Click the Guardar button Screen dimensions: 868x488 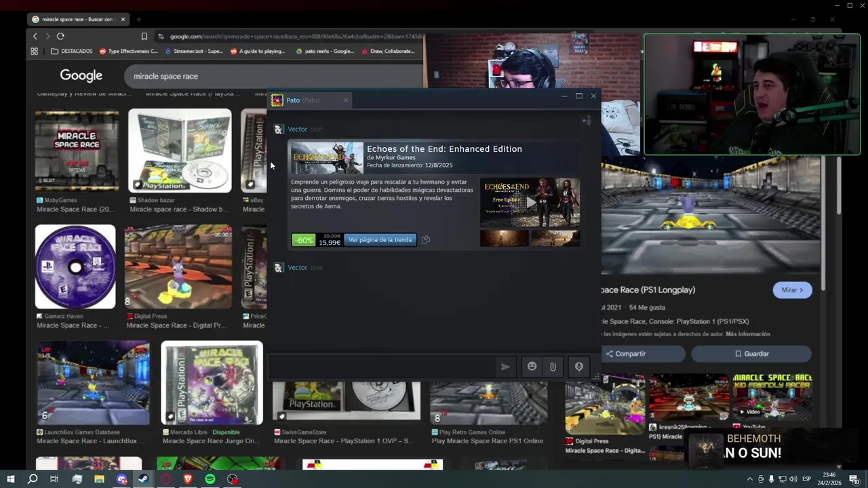click(x=751, y=354)
